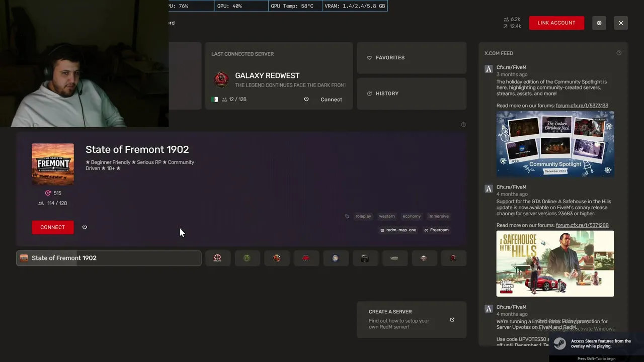The height and width of the screenshot is (362, 644).
Task: Click the help icon in X.com Feed header
Action: [x=619, y=53]
